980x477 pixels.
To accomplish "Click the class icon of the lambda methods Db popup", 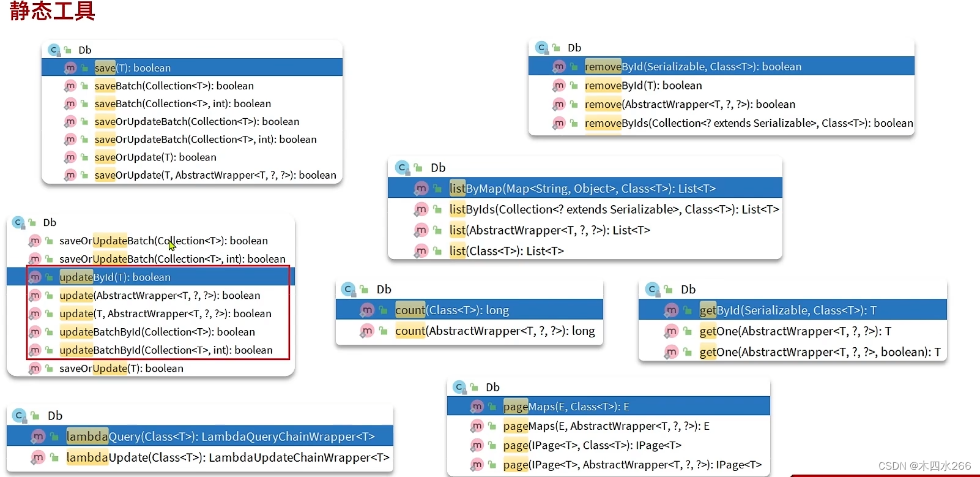I will tap(20, 415).
